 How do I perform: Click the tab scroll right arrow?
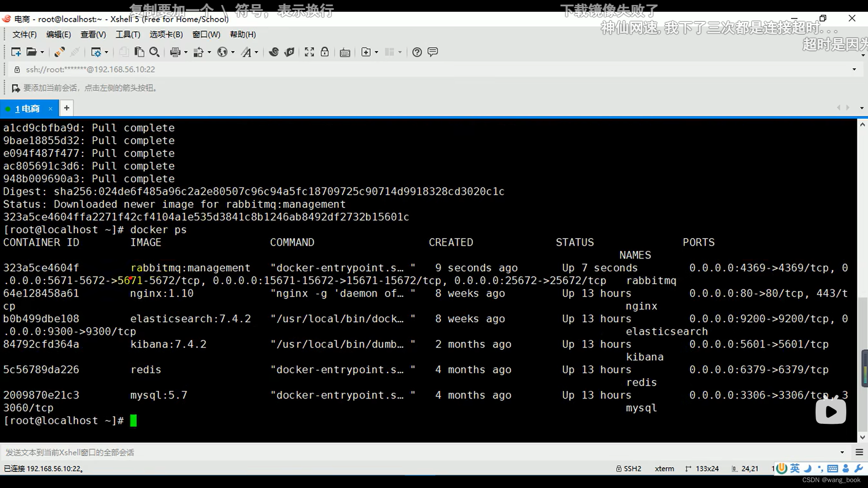coord(848,108)
